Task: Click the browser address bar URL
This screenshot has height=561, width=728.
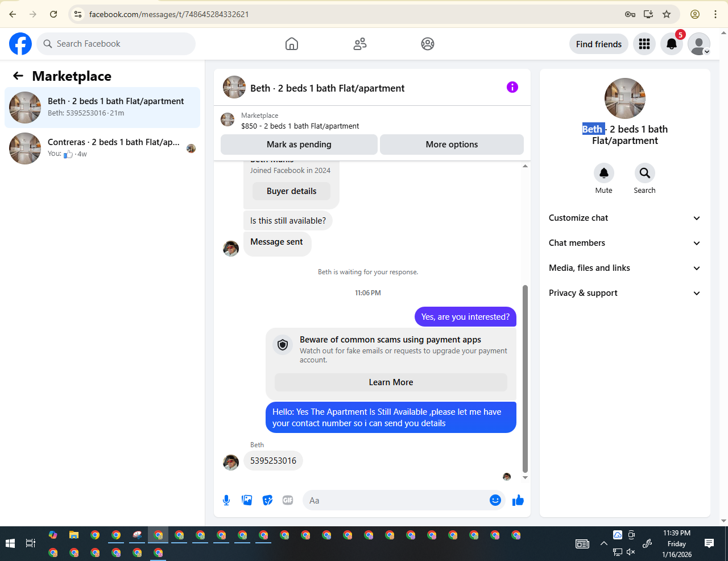Action: 169,14
